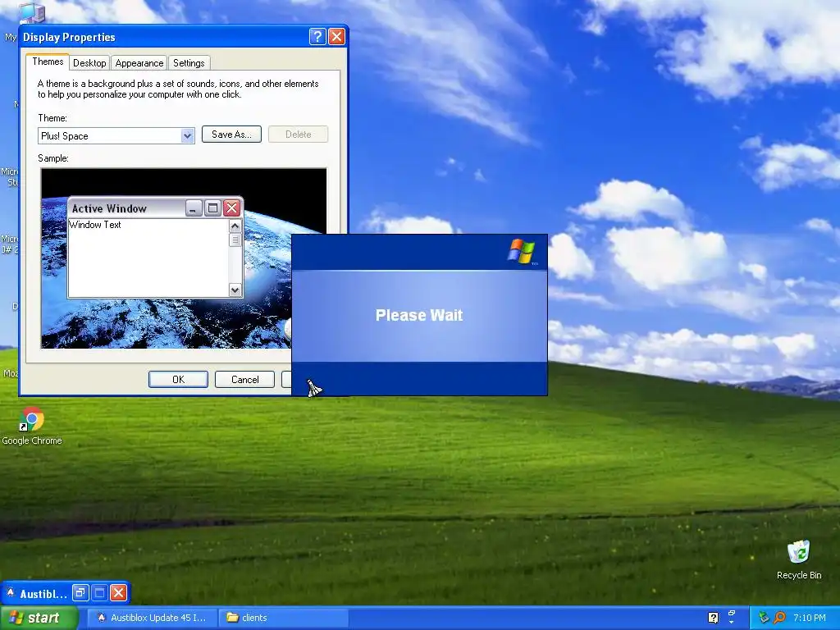Image resolution: width=840 pixels, height=630 pixels.
Task: Go to the Settings tab
Action: (189, 62)
